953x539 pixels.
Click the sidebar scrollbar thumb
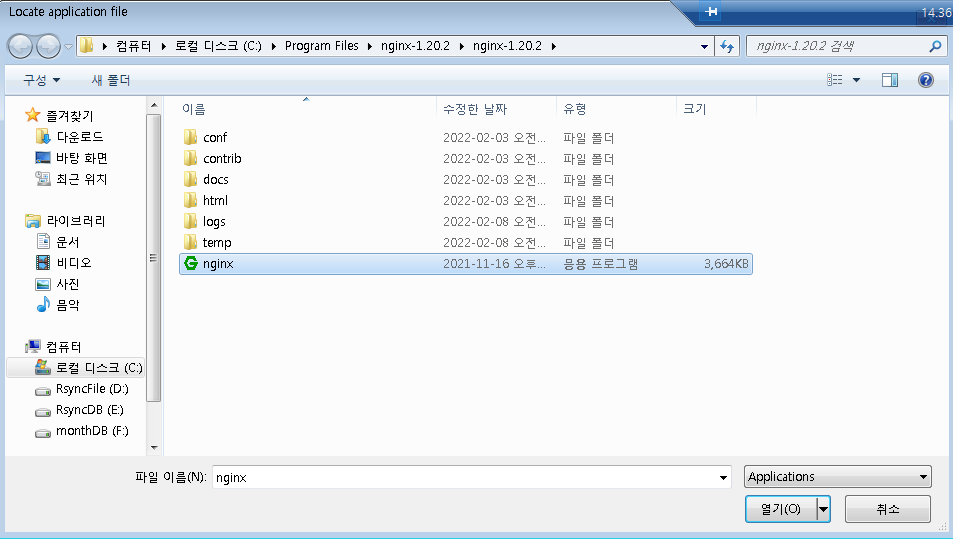coord(154,258)
